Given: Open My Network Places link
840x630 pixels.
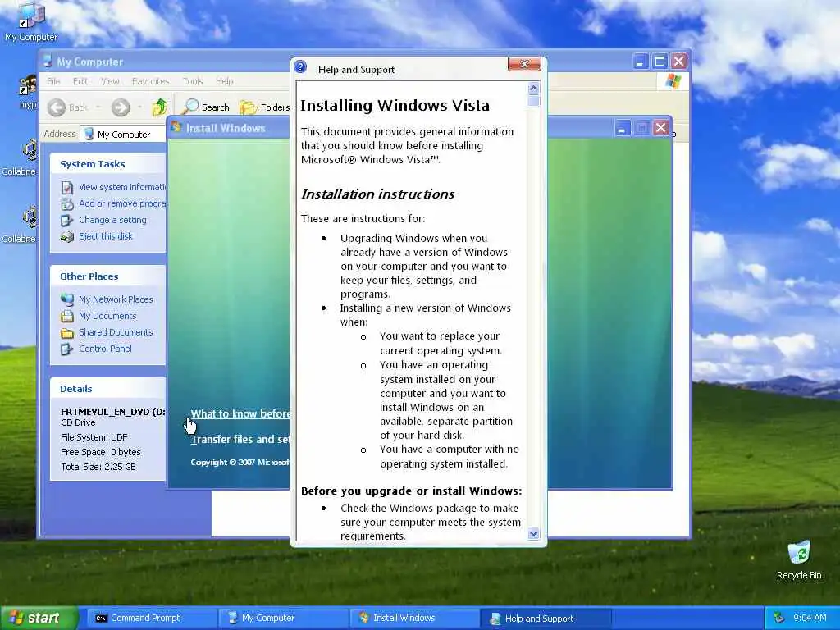Looking at the screenshot, I should [116, 299].
